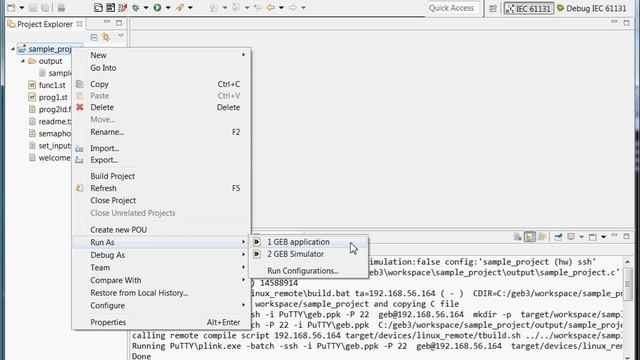
Task: Choose Export... from context menu
Action: 162,160
